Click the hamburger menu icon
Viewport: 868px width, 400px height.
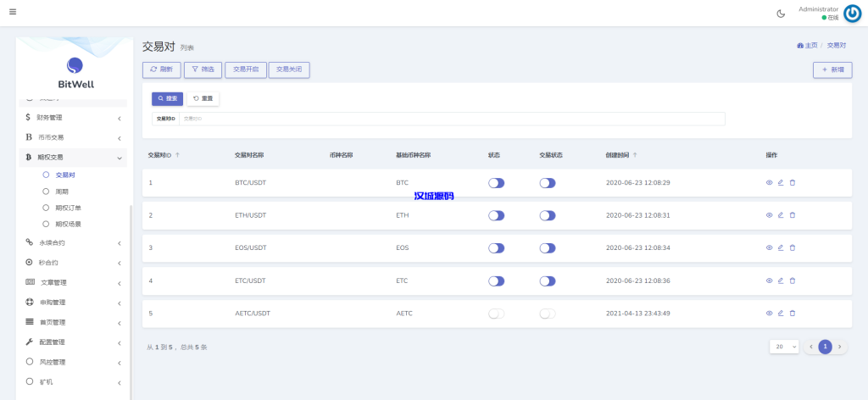(x=13, y=12)
